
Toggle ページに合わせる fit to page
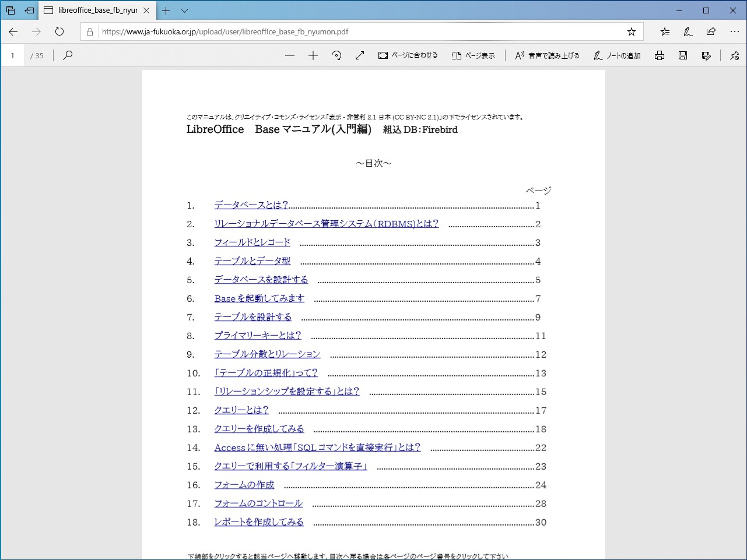(x=408, y=55)
